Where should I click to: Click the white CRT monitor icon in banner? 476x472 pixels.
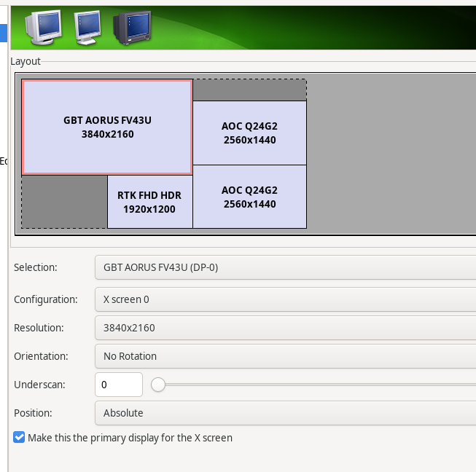click(43, 28)
